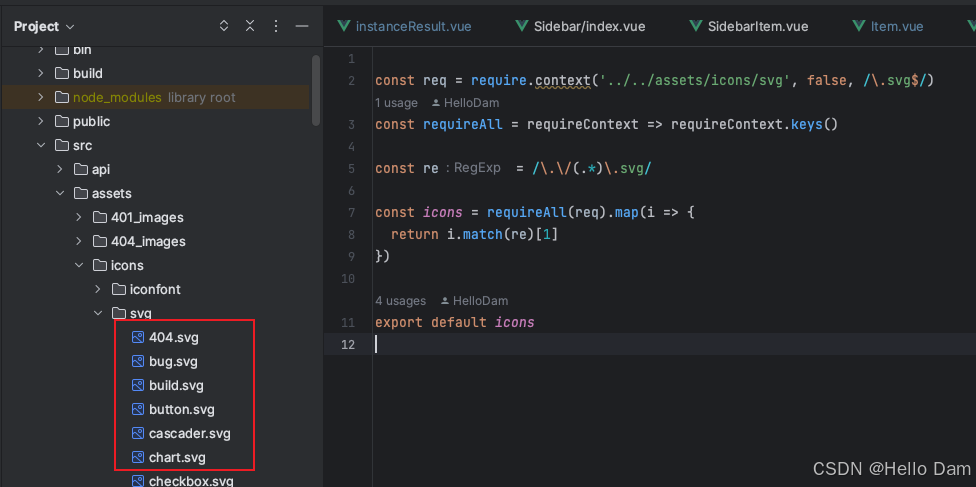
Task: Click the image file icon of chart.svg
Action: pyautogui.click(x=138, y=457)
